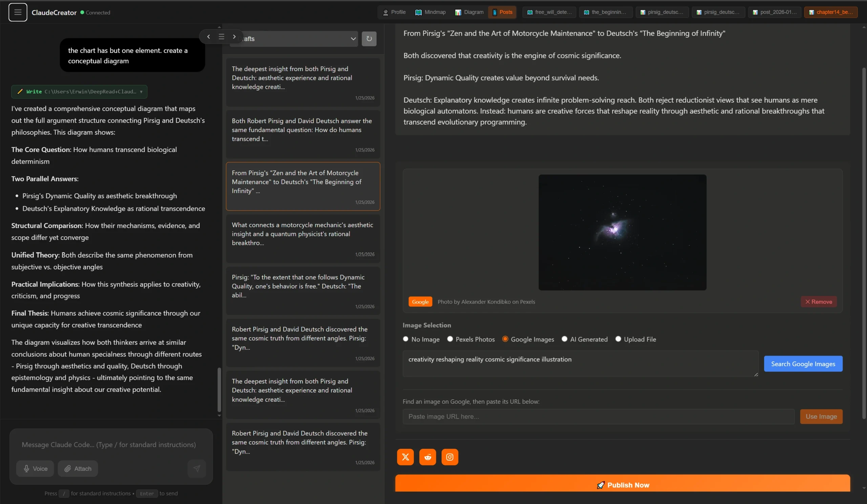Choose Pexels Photos radio option
This screenshot has width=867, height=504.
pos(450,339)
